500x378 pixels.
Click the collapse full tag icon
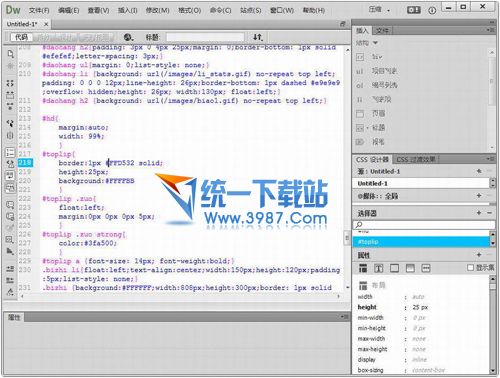pos(10,83)
